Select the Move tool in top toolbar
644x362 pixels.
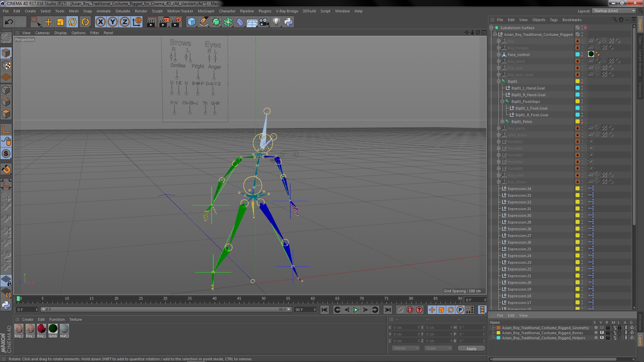pos(48,22)
